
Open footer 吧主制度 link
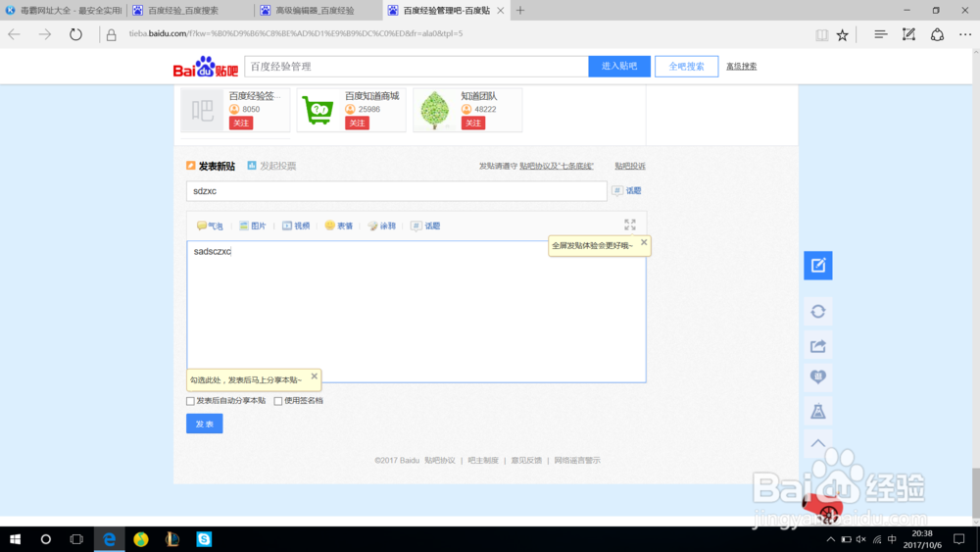(483, 461)
